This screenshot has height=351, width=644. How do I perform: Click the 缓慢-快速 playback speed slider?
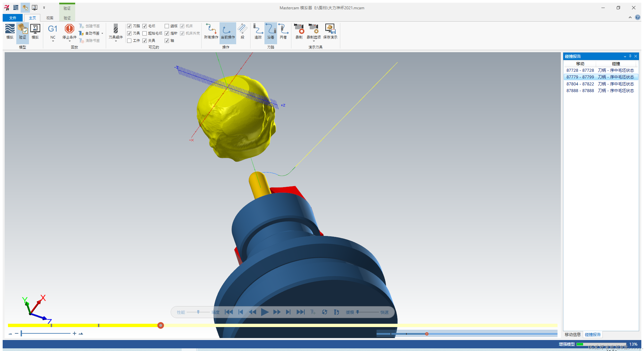[367, 312]
